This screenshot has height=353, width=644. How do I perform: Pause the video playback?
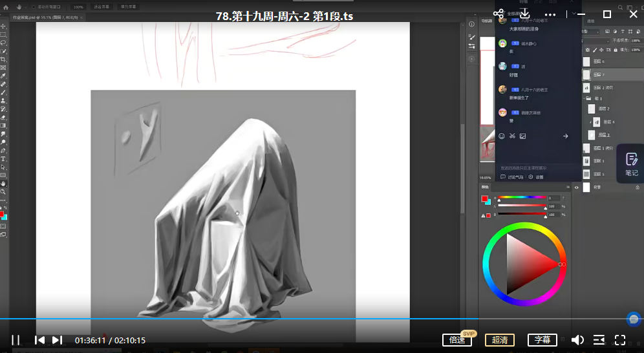16,340
